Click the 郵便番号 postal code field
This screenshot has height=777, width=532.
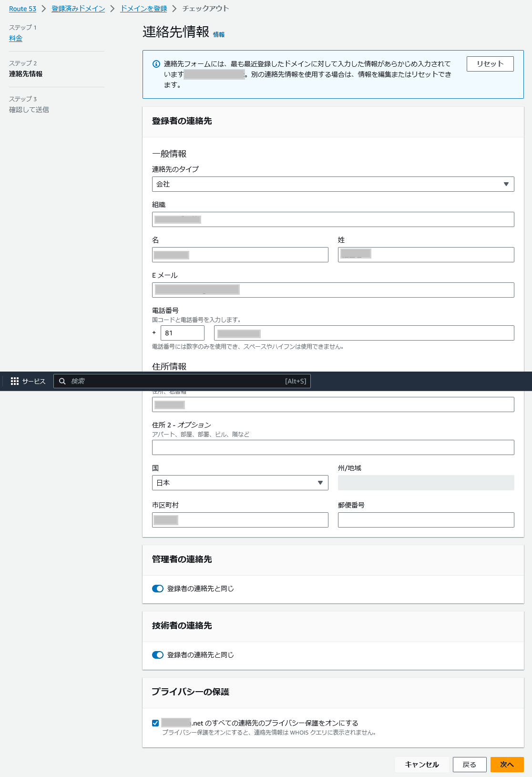click(x=426, y=520)
